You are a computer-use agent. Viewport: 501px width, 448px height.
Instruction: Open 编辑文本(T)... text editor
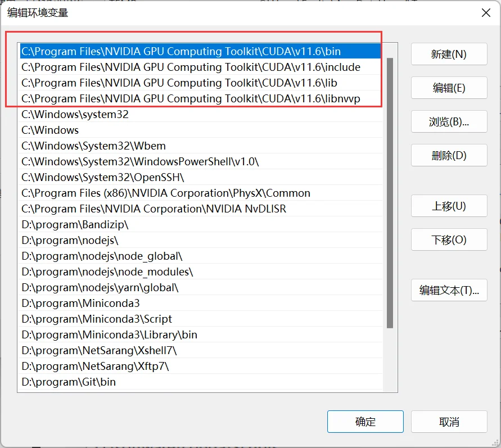pyautogui.click(x=449, y=291)
